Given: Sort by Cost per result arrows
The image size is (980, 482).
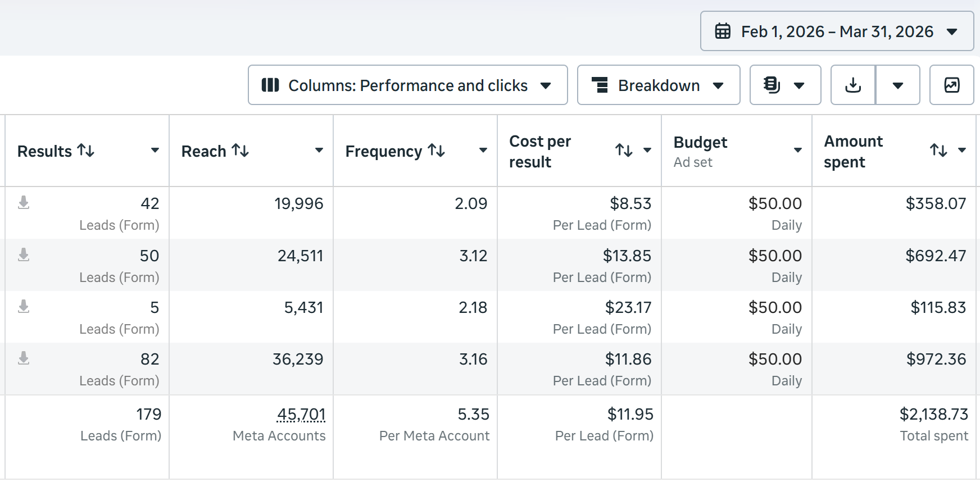Looking at the screenshot, I should pos(624,151).
